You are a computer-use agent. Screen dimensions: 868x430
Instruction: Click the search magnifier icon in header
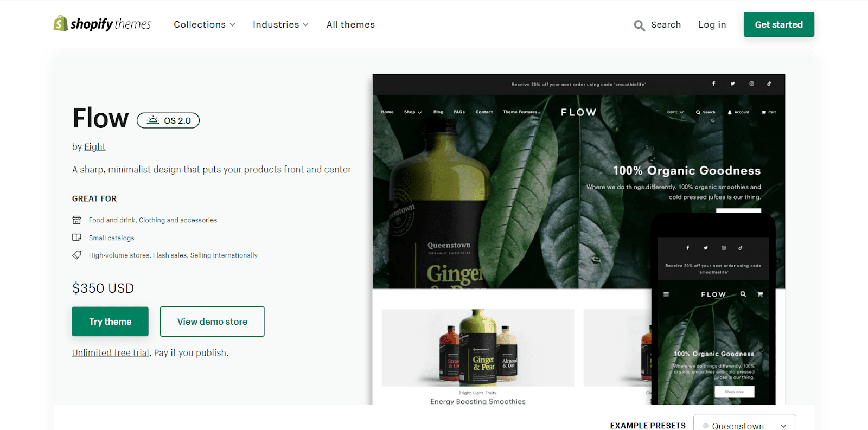coord(640,25)
